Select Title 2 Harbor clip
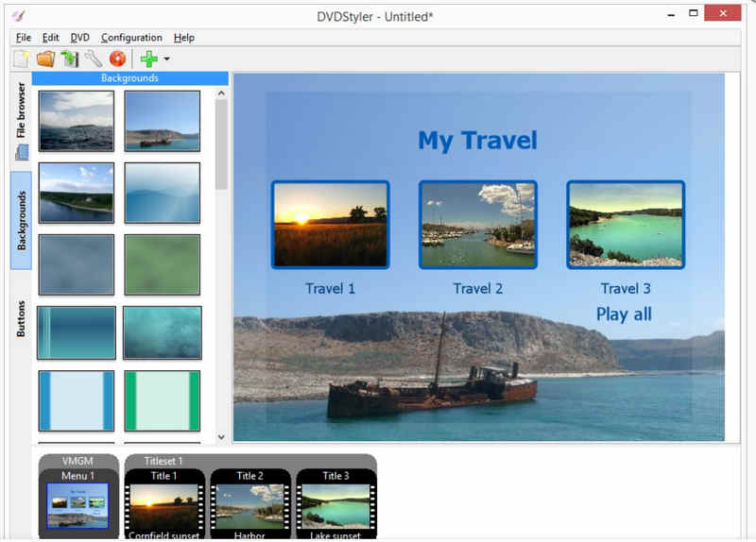 point(249,504)
